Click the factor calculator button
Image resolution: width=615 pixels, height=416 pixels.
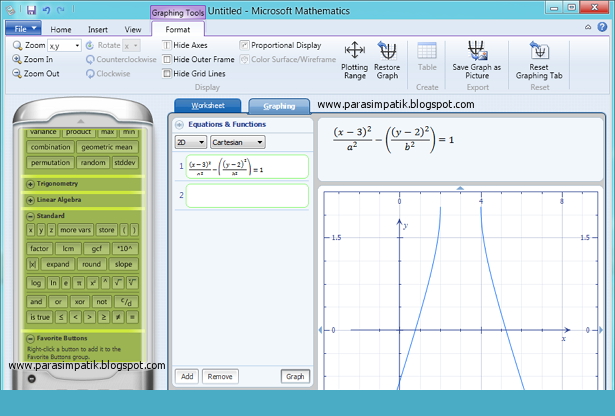(x=39, y=249)
